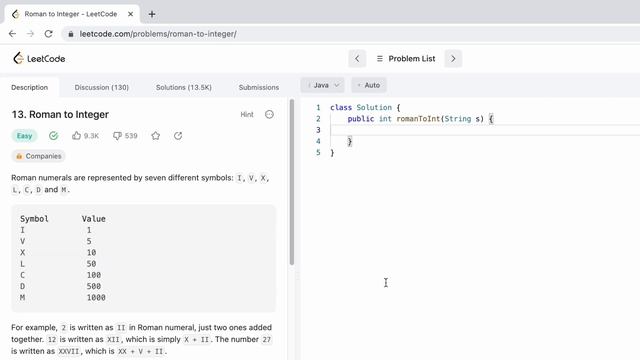The image size is (640, 360).
Task: Open the Problem List
Action: [406, 59]
